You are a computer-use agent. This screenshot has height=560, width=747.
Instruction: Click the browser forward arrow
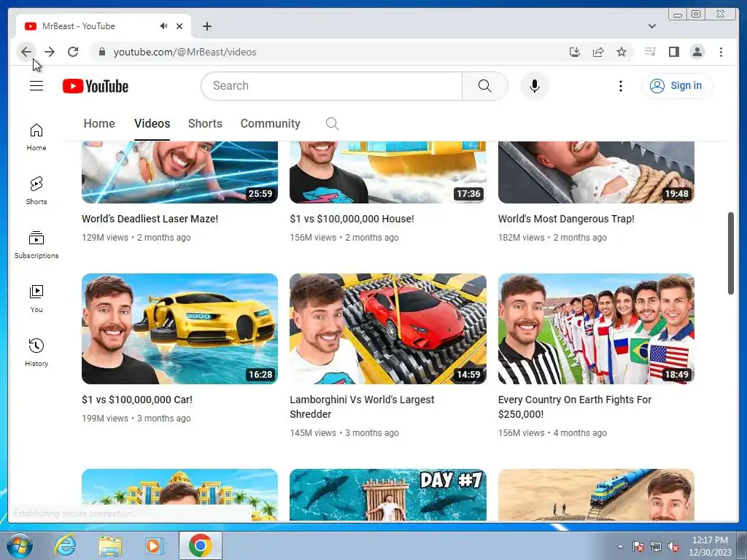pos(50,52)
